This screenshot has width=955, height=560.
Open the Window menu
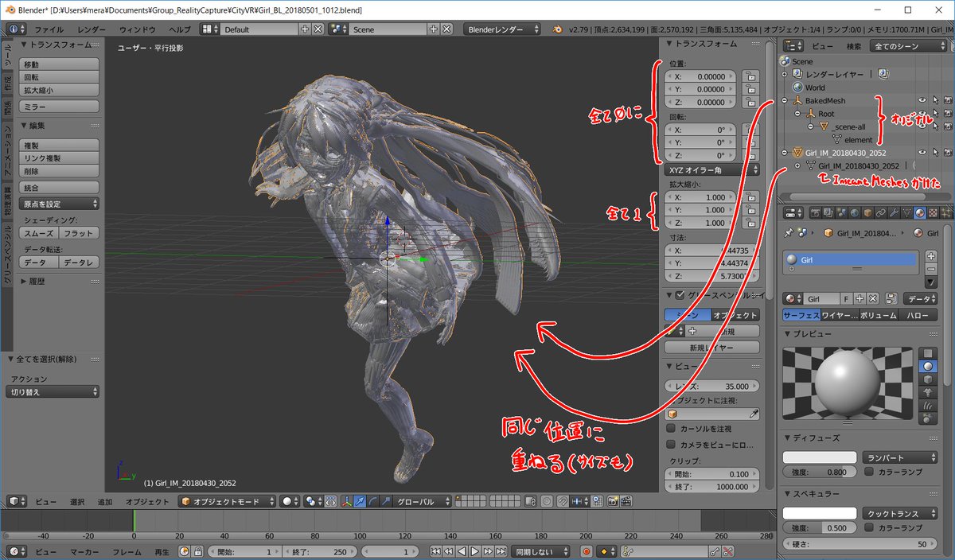[138, 29]
